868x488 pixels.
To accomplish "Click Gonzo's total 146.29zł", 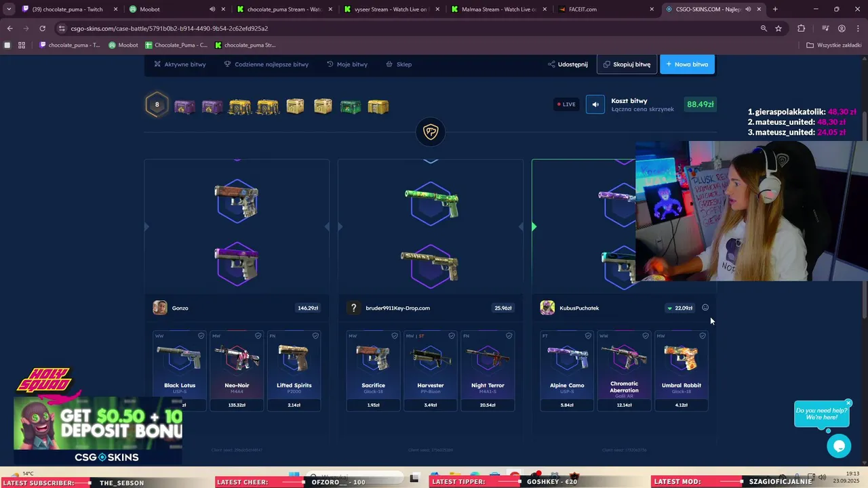I will coord(308,308).
